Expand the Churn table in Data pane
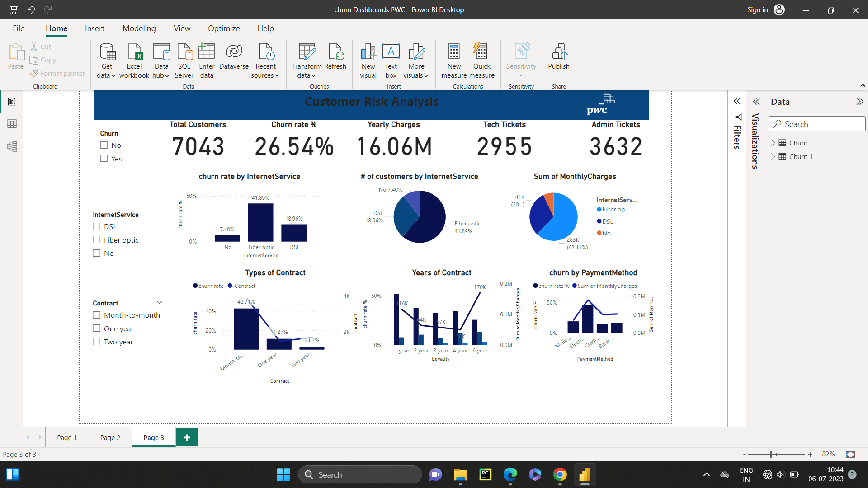The image size is (868, 488). click(774, 143)
